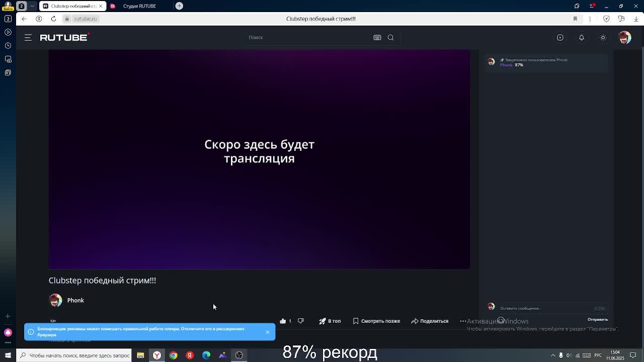Open the Protect shield icon
Viewport: 644px width, 362px height.
[606, 19]
